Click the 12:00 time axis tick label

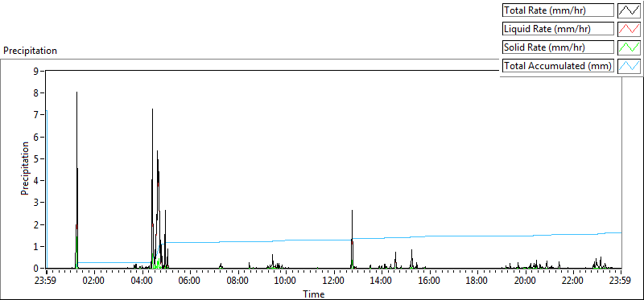tap(334, 282)
